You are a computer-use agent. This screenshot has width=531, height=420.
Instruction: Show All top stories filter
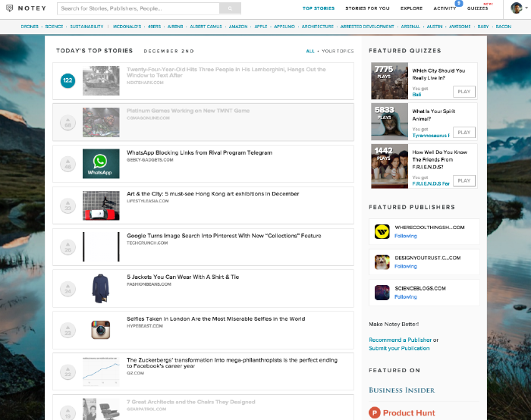point(310,51)
